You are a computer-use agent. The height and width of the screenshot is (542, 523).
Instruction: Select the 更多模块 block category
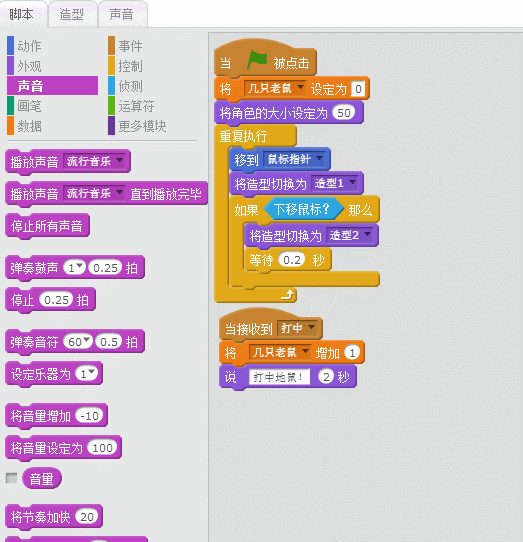coord(142,126)
